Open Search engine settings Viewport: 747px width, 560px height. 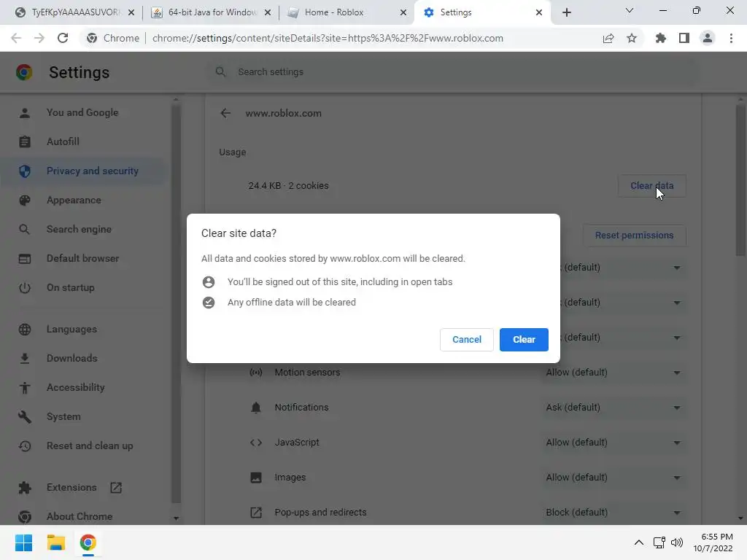pos(82,229)
